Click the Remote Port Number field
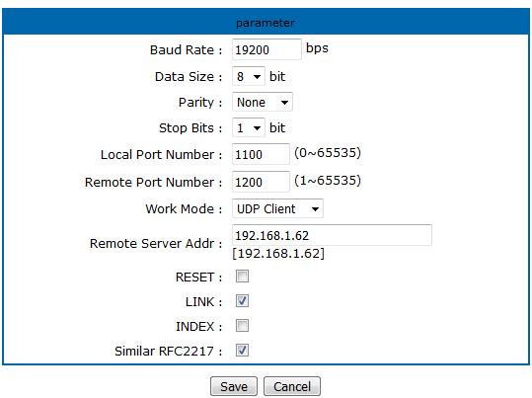This screenshot has height=398, width=532. point(261,182)
